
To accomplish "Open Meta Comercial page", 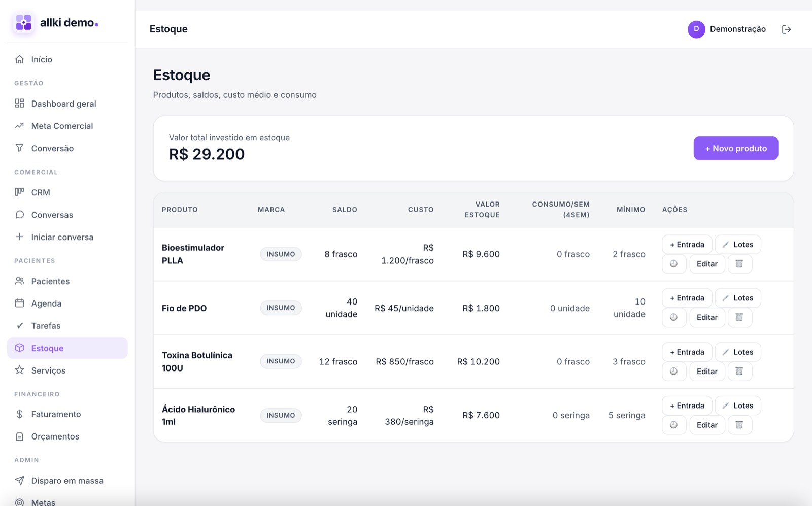I will tap(67, 126).
